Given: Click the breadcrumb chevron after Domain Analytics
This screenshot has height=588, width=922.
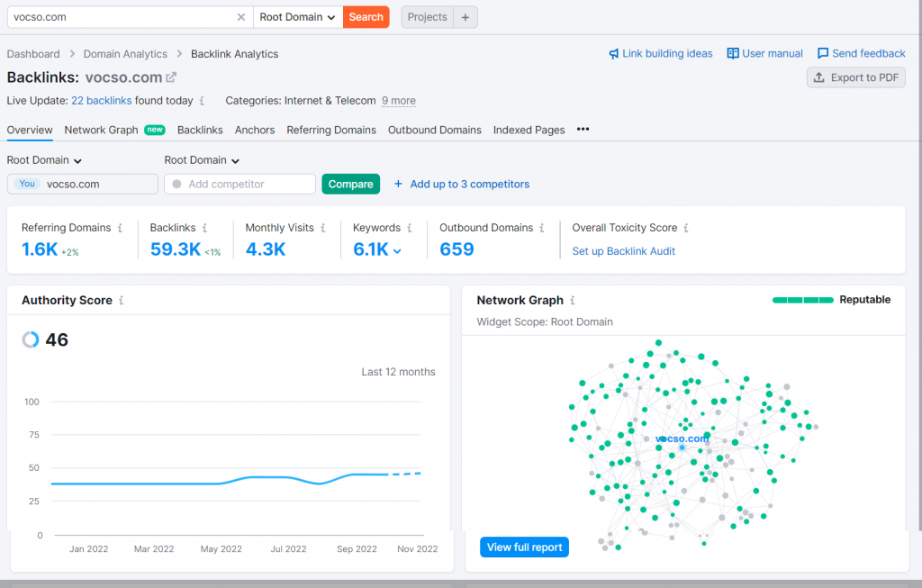Looking at the screenshot, I should tap(179, 53).
